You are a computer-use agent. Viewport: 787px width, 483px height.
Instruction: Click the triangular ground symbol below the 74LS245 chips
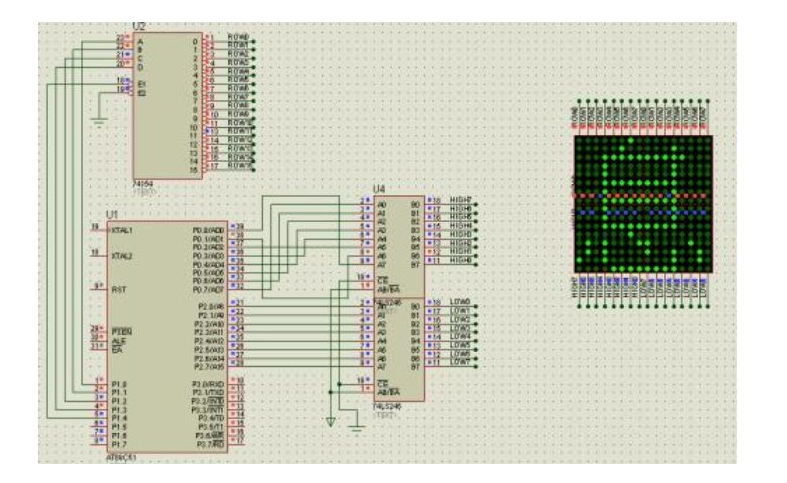330,422
